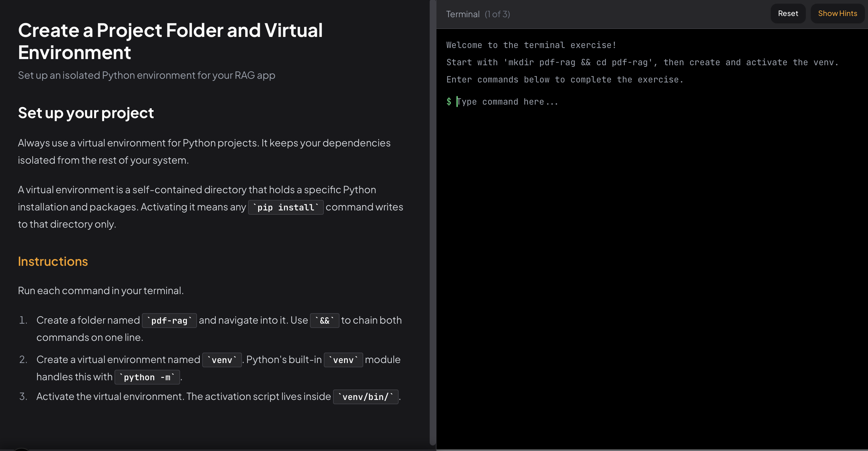Screen dimensions: 868x451
Task: Click the green dollar prompt symbol
Action: 448,102
